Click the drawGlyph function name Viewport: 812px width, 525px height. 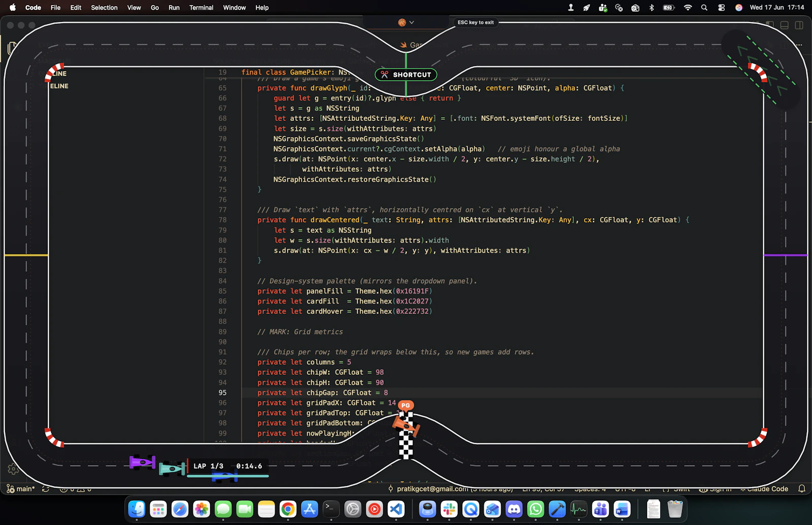click(329, 88)
